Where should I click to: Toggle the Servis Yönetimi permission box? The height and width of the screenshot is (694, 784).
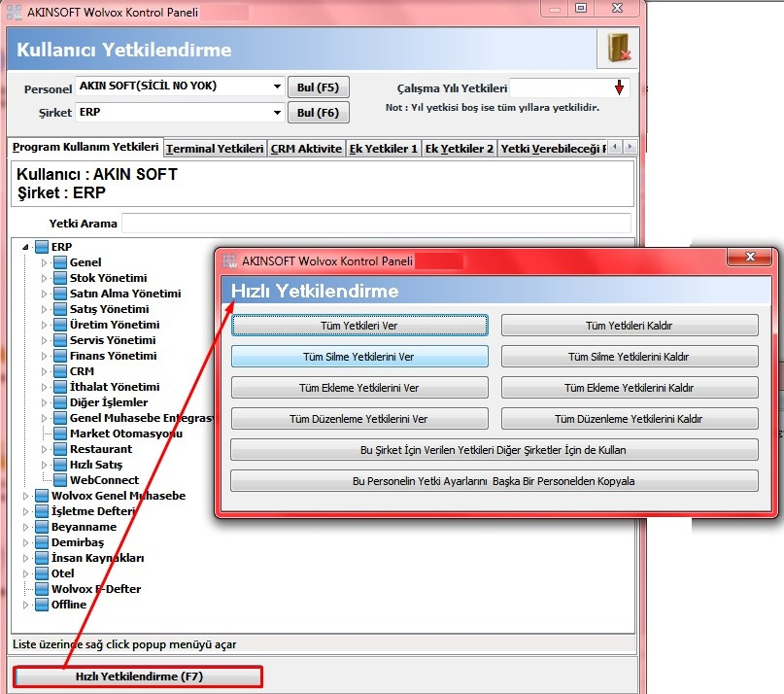coord(60,340)
